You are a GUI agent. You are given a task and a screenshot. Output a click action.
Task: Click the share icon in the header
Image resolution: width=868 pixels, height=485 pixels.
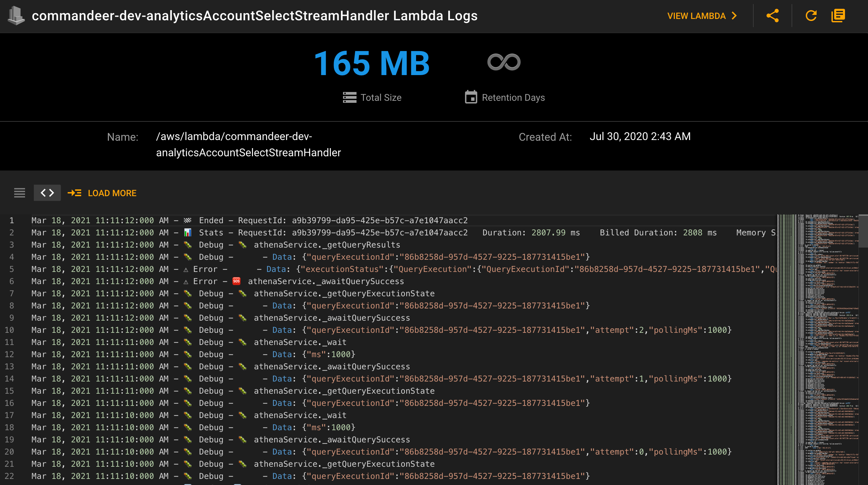point(773,16)
